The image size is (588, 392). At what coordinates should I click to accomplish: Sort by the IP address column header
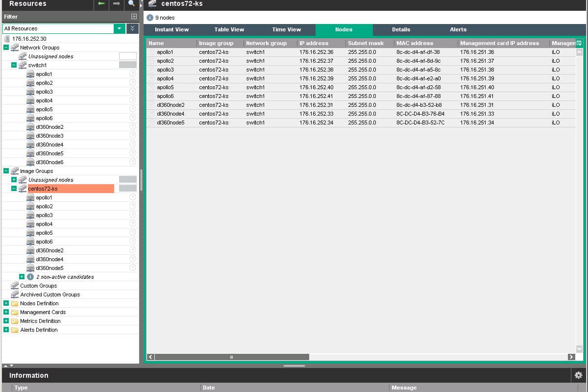321,43
